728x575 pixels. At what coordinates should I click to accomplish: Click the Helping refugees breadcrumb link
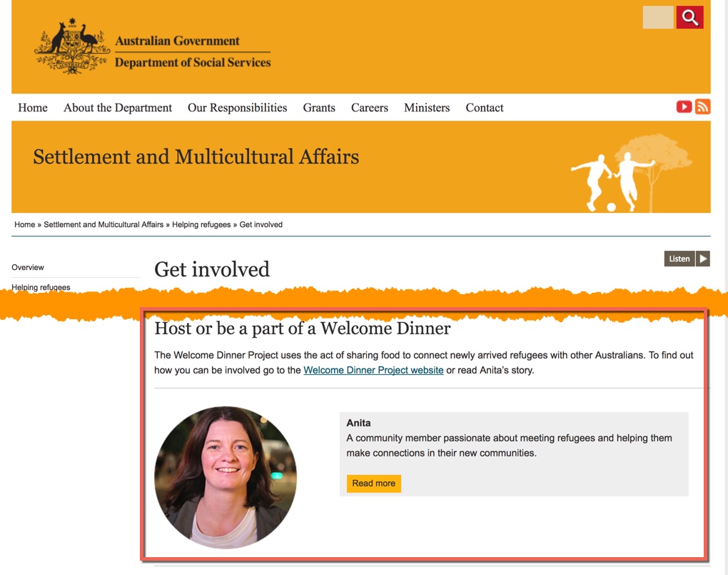point(201,224)
